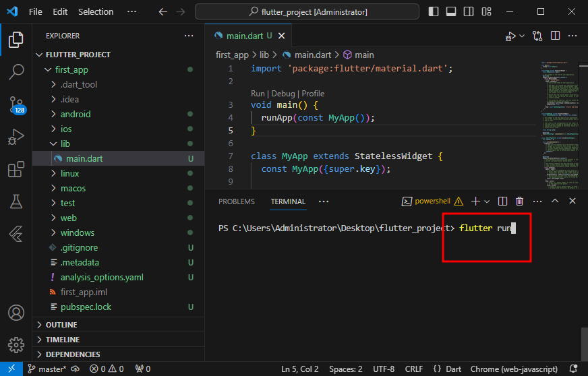The height and width of the screenshot is (376, 588).
Task: Click the flutter_project command center search box
Action: coord(307,11)
